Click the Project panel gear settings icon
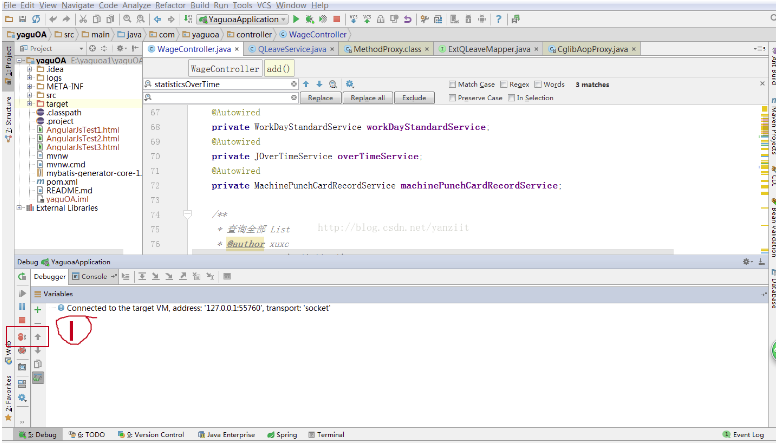Image resolution: width=776 pixels, height=443 pixels. coord(120,49)
